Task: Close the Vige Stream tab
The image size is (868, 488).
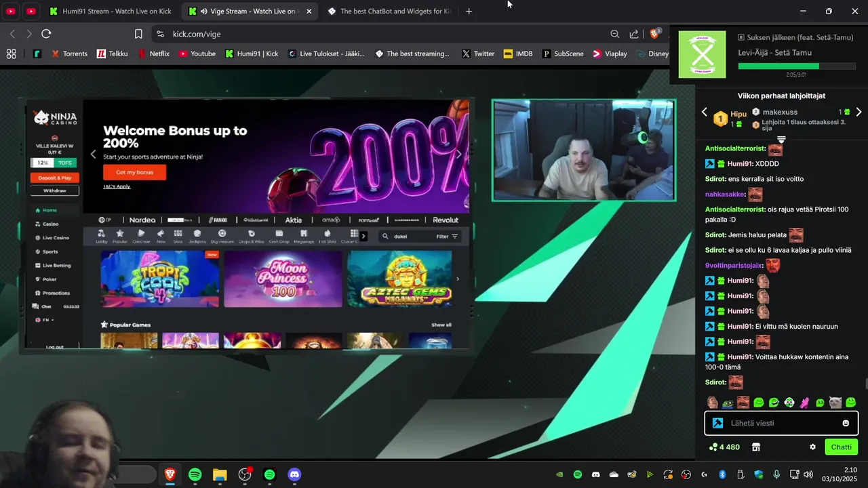Action: coord(309,11)
